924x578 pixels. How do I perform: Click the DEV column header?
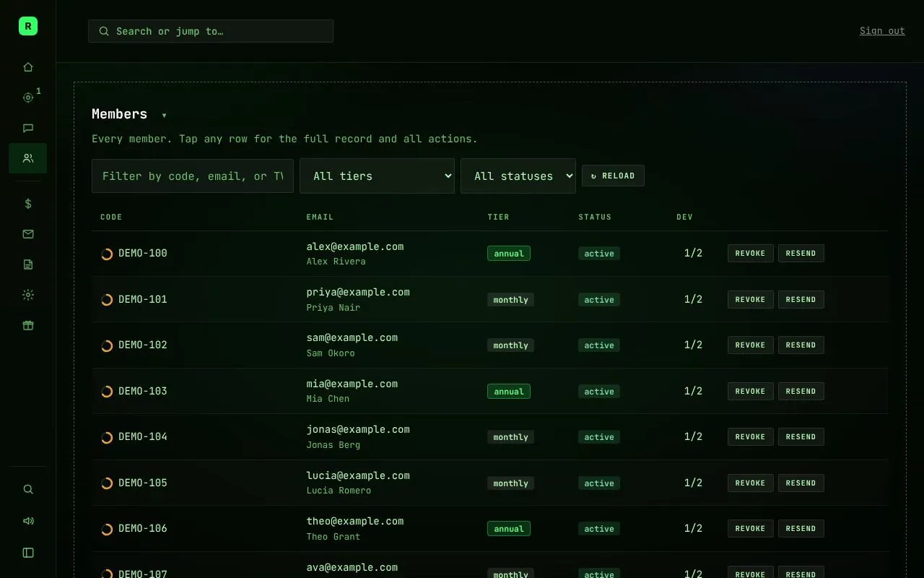[684, 217]
